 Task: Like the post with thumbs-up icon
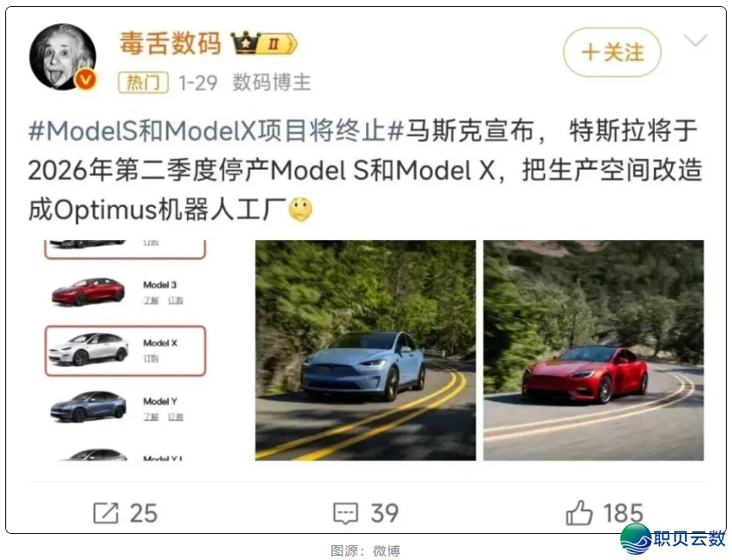[579, 512]
